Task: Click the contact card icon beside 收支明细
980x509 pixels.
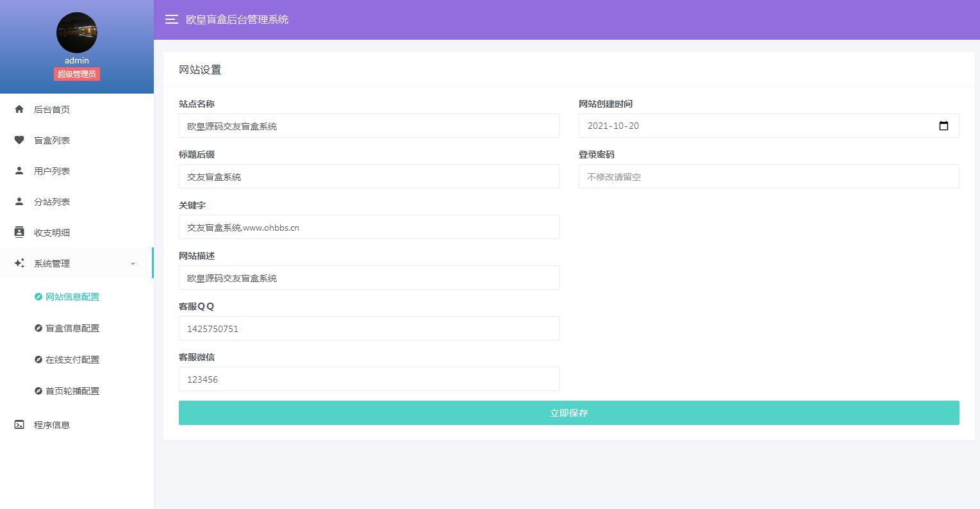Action: 19,233
